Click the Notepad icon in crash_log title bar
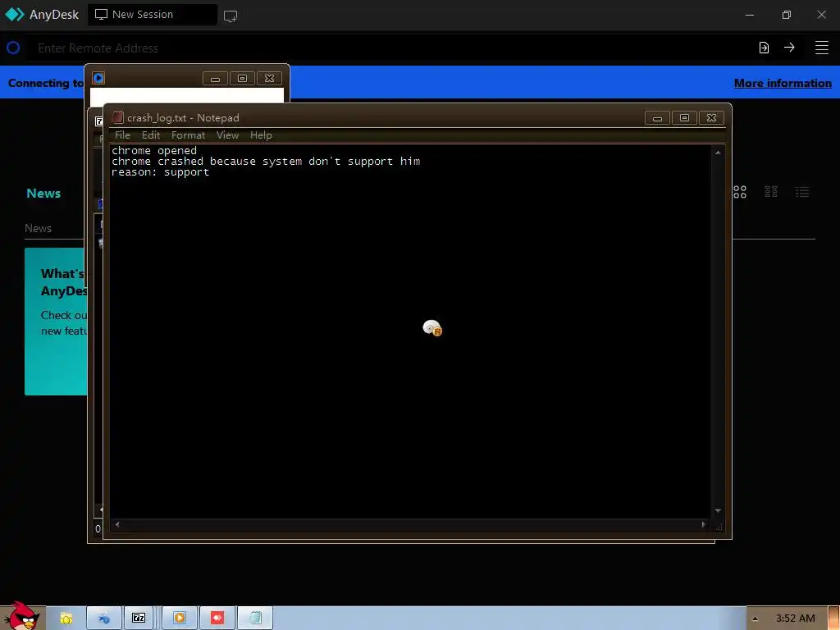The image size is (840, 630). coord(118,117)
